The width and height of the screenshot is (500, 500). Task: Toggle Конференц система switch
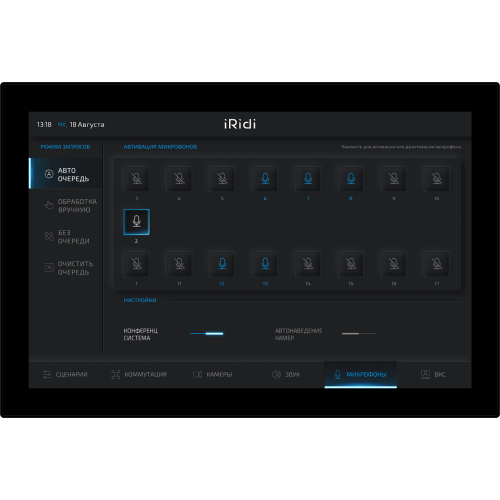point(207,333)
